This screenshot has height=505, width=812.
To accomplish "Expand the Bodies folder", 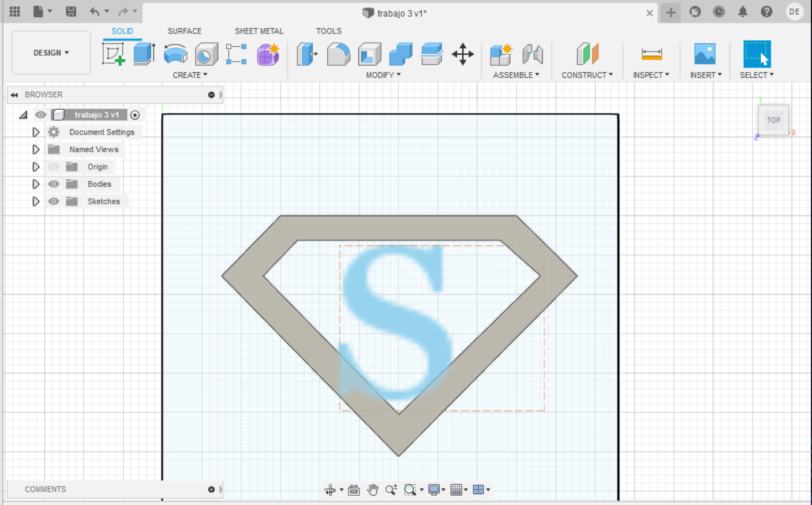I will (36, 184).
